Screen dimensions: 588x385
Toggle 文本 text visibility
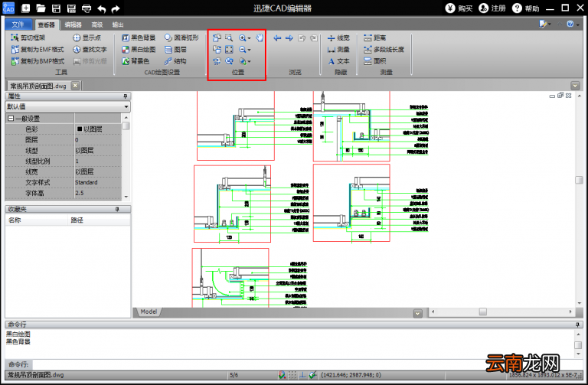[338, 61]
